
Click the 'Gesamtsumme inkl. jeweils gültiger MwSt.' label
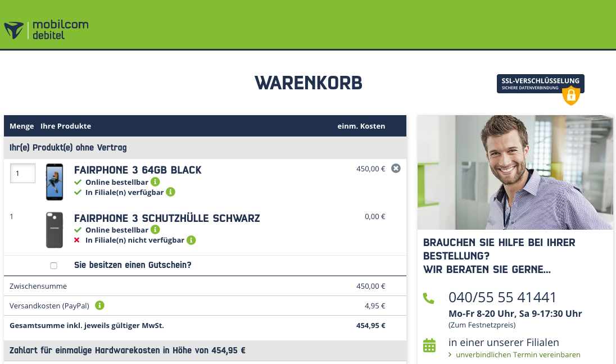(87, 325)
